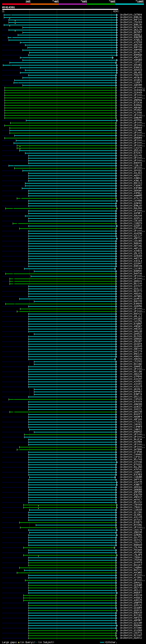146x644 pixels.
Task: Select the UniRef100_Q9KA21 label
Action: point(131,583)
